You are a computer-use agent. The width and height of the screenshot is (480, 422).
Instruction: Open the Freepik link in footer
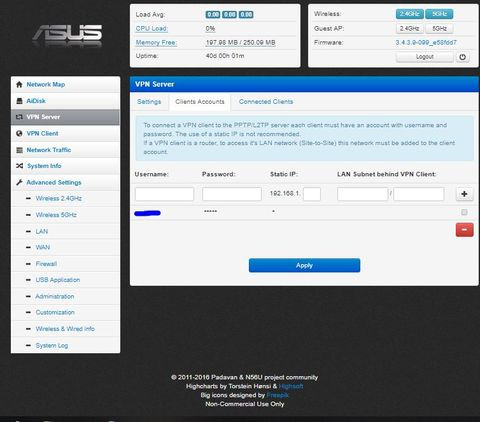coord(277,395)
